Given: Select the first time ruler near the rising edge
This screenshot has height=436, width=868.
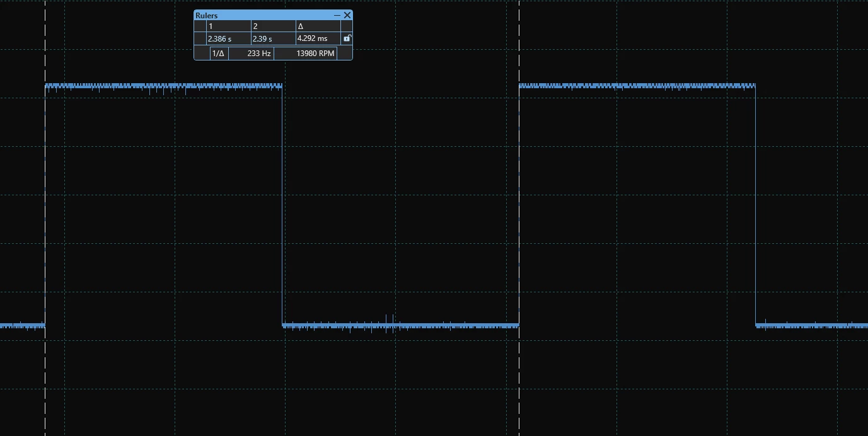Looking at the screenshot, I should 45,218.
